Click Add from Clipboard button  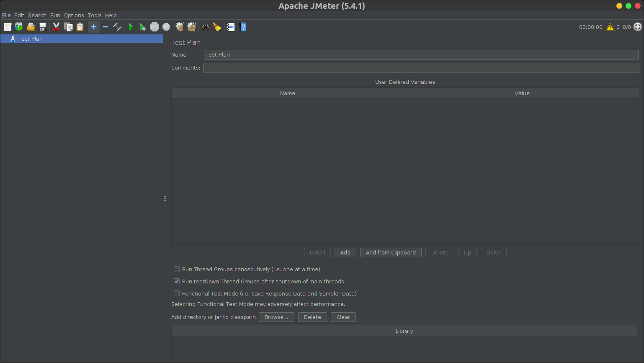(x=391, y=252)
